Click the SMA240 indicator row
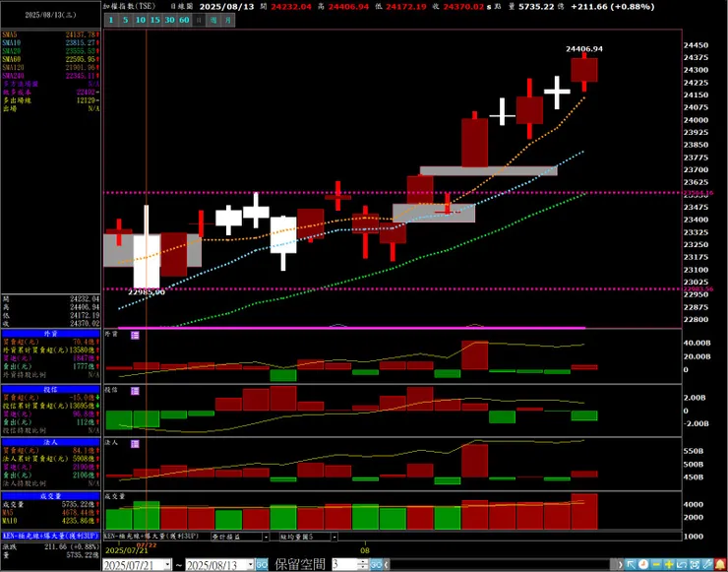The width and height of the screenshot is (728, 572). (50, 75)
